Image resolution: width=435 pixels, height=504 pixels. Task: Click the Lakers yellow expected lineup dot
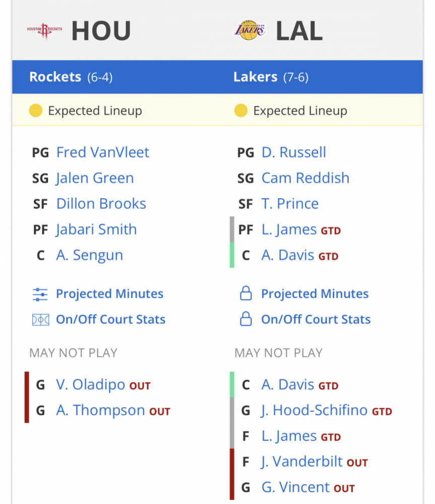(241, 110)
